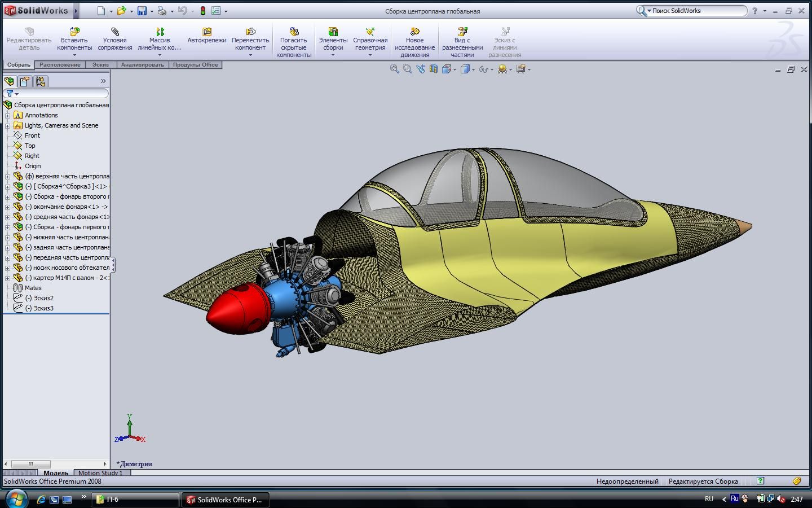Click the Zoom to Fit magnifier icon

tap(395, 69)
